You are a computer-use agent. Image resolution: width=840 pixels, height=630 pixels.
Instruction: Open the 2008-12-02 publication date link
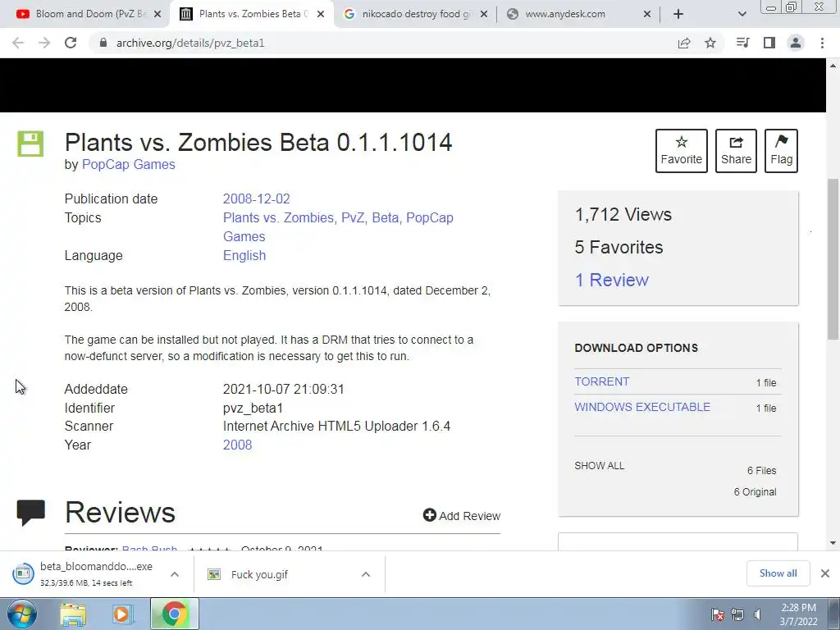pos(257,199)
